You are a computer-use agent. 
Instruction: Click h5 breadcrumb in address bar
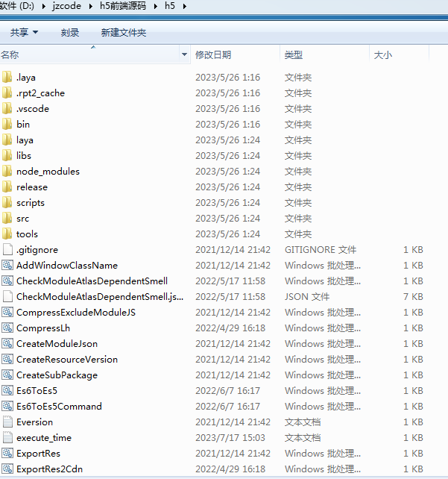click(170, 6)
